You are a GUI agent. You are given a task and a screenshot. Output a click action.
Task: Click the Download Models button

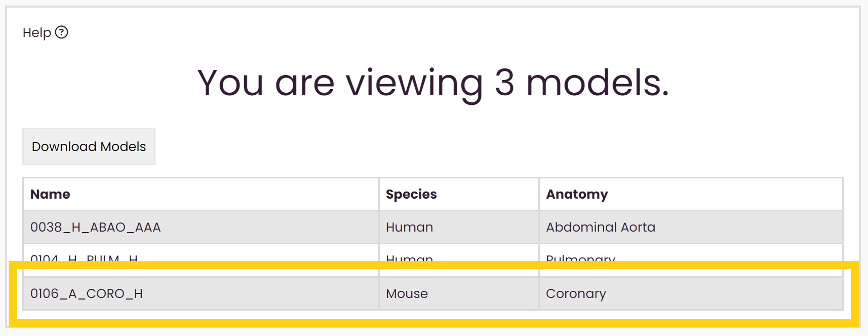(89, 146)
